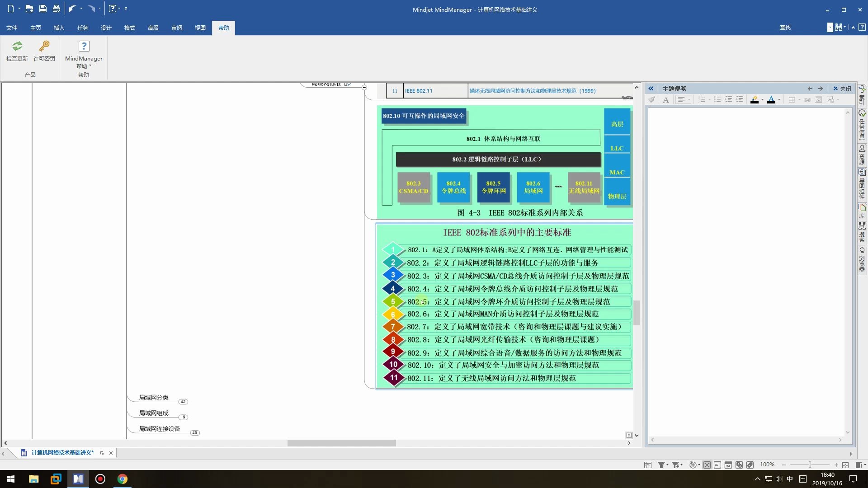The height and width of the screenshot is (488, 868).
Task: Open the 搜索 search side panel
Action: pos(862,233)
